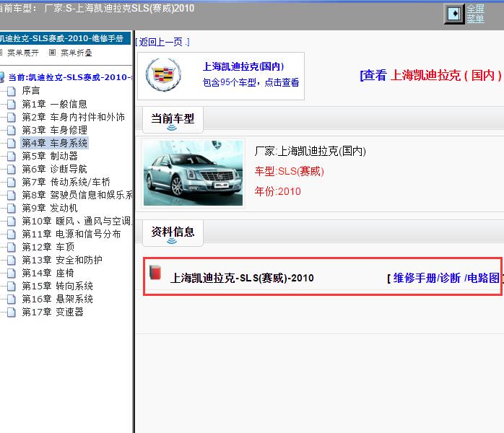Open 第7章 传动系统/车桥
The image size is (504, 433).
pyautogui.click(x=66, y=182)
